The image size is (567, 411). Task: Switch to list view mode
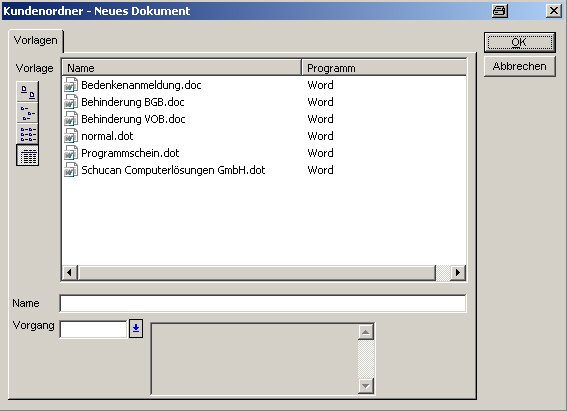click(27, 134)
